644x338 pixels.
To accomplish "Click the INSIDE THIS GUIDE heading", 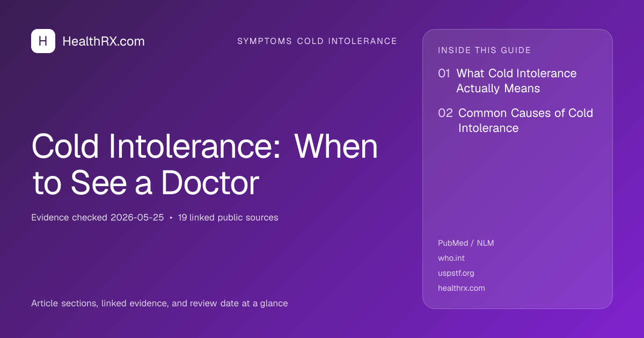I will 485,50.
